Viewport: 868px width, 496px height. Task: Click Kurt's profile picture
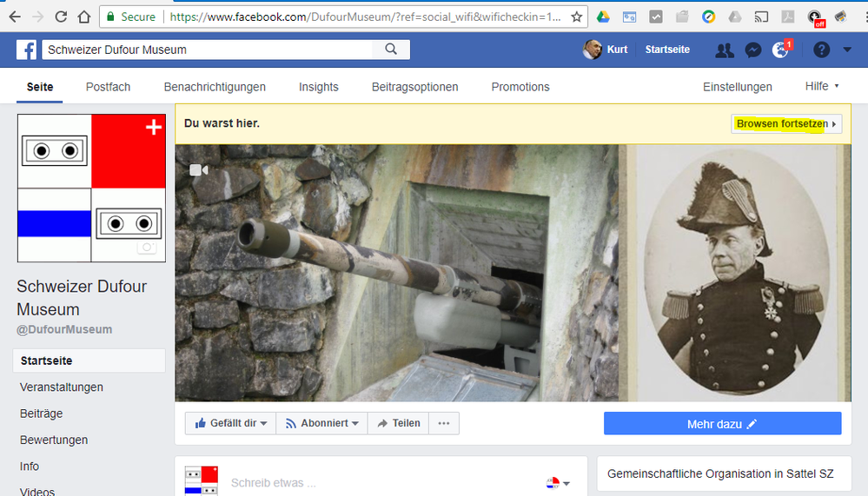pyautogui.click(x=593, y=50)
